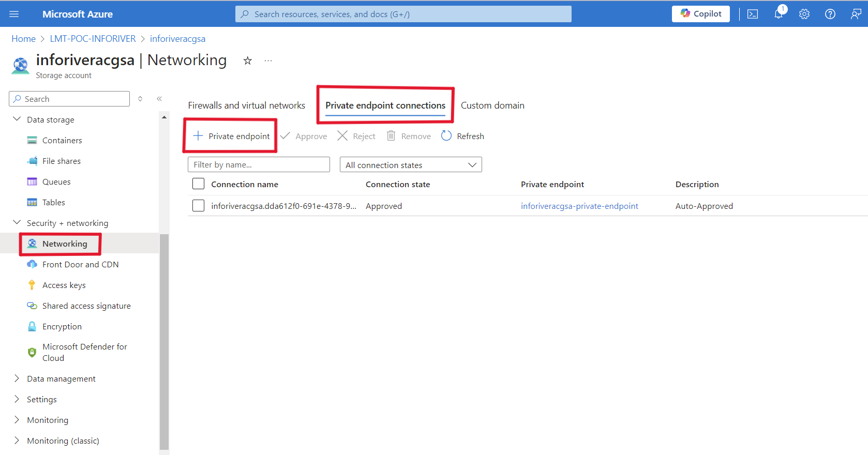Viewport: 868px width, 455px height.
Task: Open portal settings gear
Action: coord(804,14)
